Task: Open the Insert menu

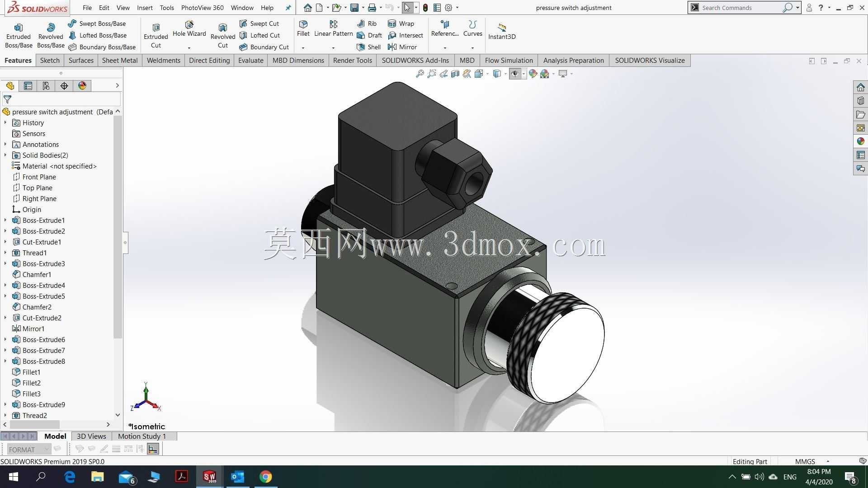Action: [145, 8]
